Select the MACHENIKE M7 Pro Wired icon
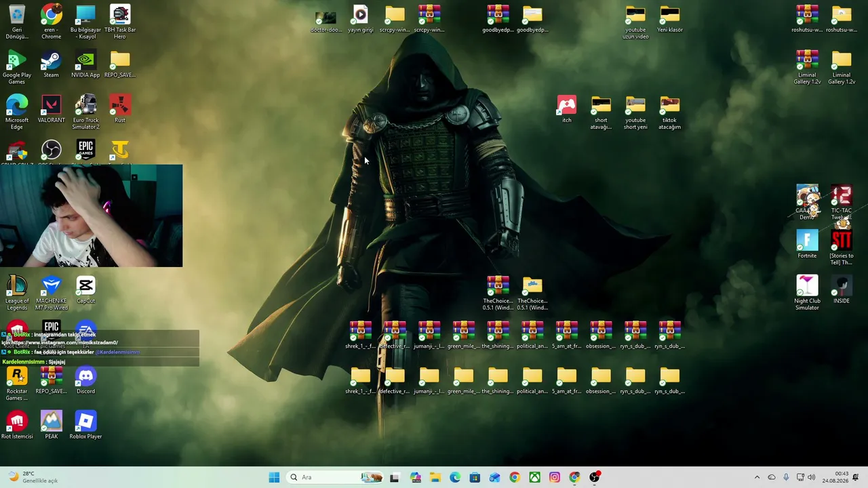The image size is (868, 488). [52, 293]
